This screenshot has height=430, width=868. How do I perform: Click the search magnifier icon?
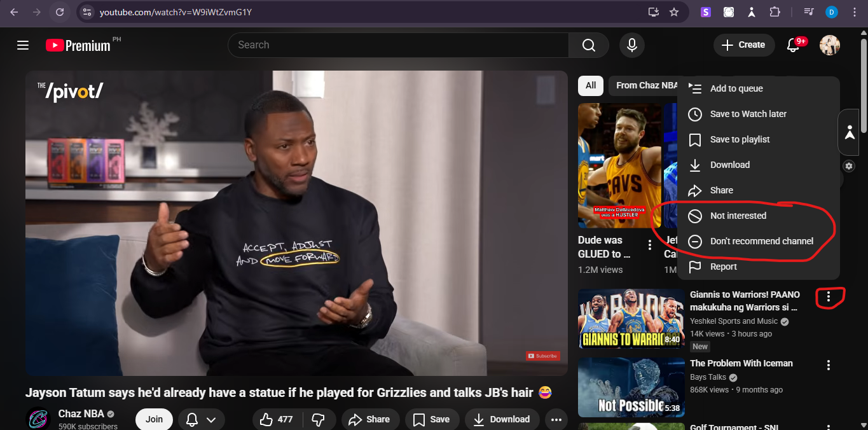coord(588,45)
